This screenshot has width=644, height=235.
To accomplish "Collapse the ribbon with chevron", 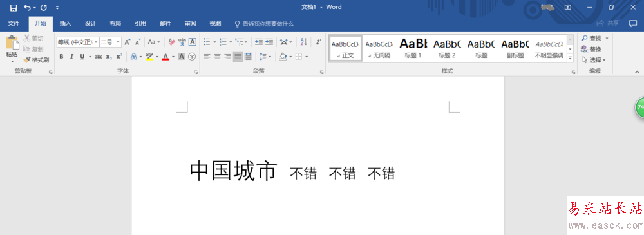I will click(x=637, y=72).
